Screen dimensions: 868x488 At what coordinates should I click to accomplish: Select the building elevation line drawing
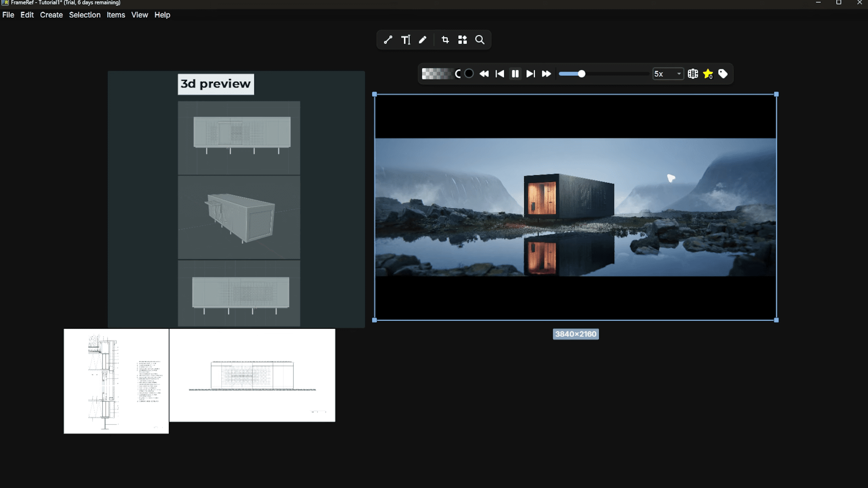[x=252, y=375]
